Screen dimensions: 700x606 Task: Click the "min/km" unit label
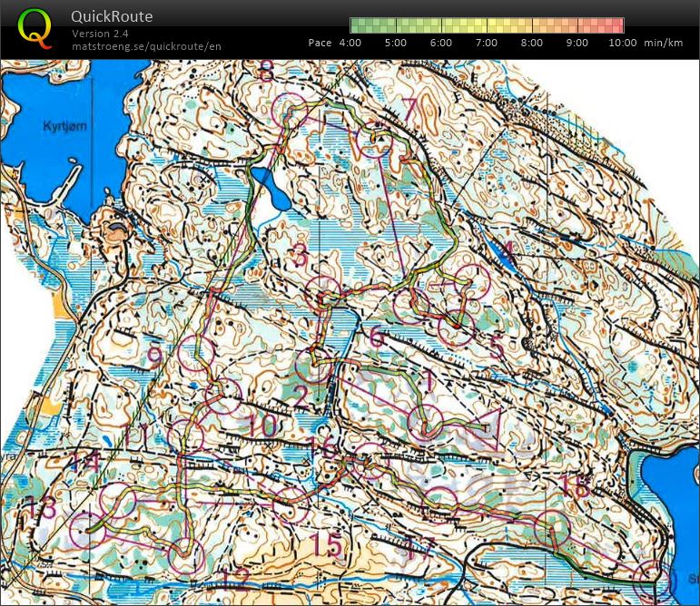tap(664, 43)
